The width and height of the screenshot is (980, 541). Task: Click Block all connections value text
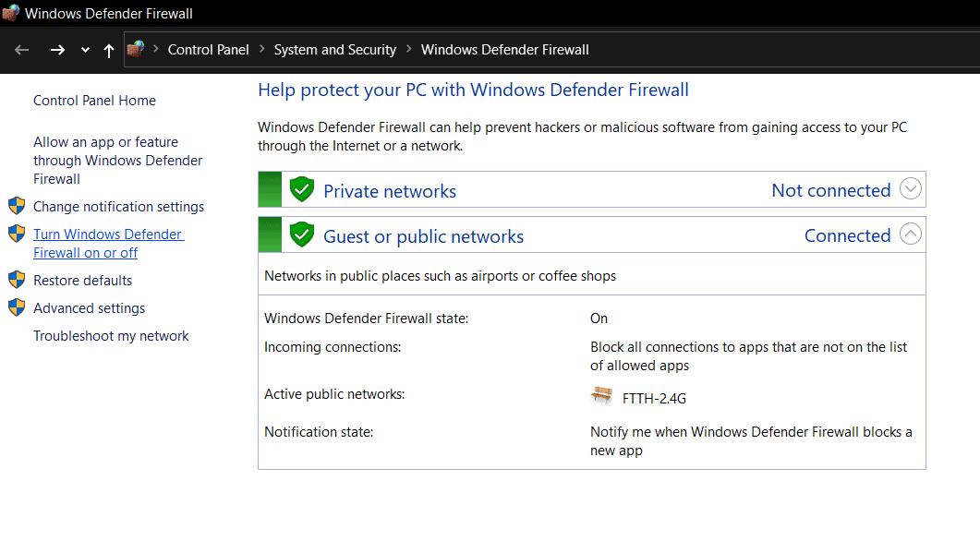(x=749, y=356)
